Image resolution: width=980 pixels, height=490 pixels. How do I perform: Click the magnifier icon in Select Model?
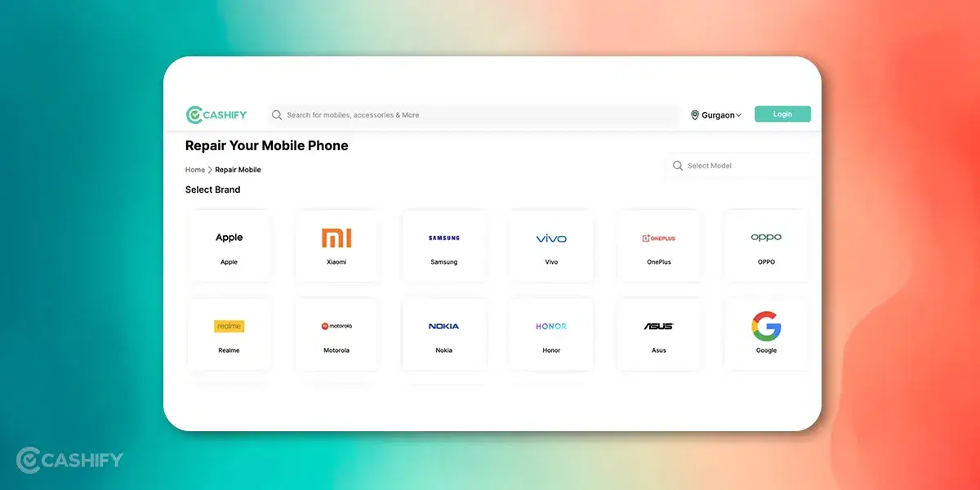point(677,166)
